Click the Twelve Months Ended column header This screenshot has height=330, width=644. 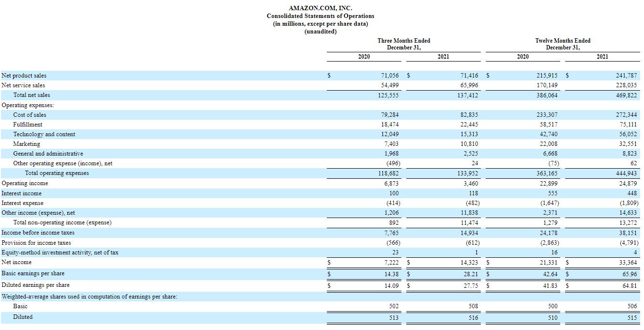pyautogui.click(x=562, y=41)
